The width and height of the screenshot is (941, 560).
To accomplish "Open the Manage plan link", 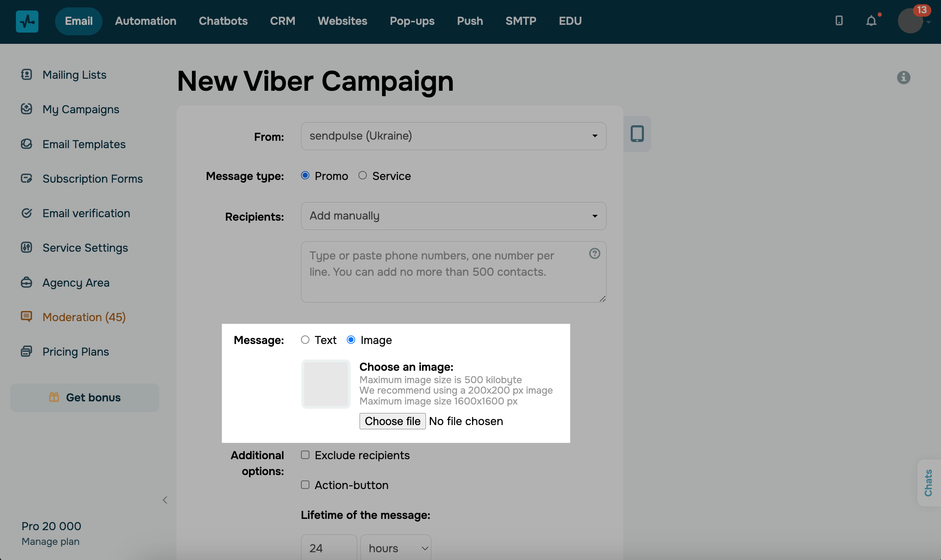I will coord(50,541).
